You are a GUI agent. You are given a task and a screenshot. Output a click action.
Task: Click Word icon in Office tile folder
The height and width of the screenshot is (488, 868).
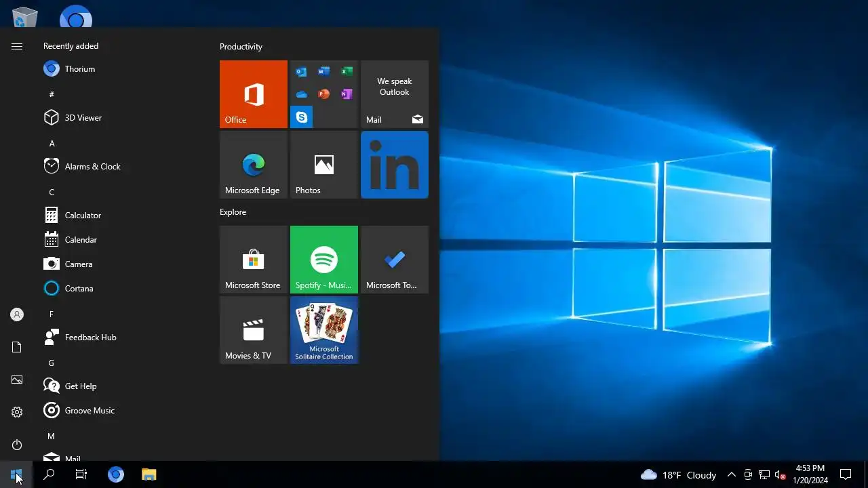323,72
